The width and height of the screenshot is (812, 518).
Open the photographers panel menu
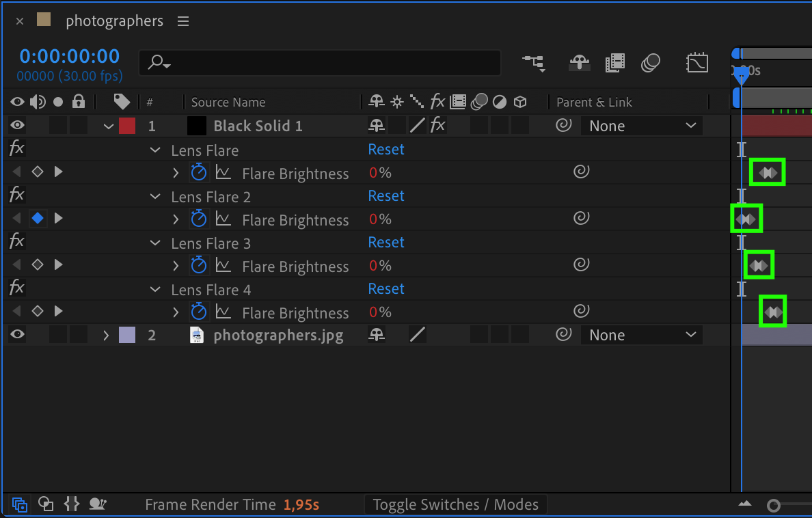point(183,21)
